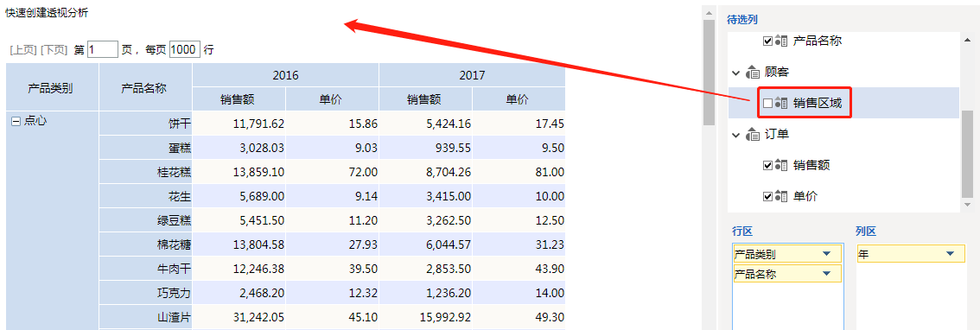
Task: Click the rows-per-page input field
Action: click(x=184, y=49)
